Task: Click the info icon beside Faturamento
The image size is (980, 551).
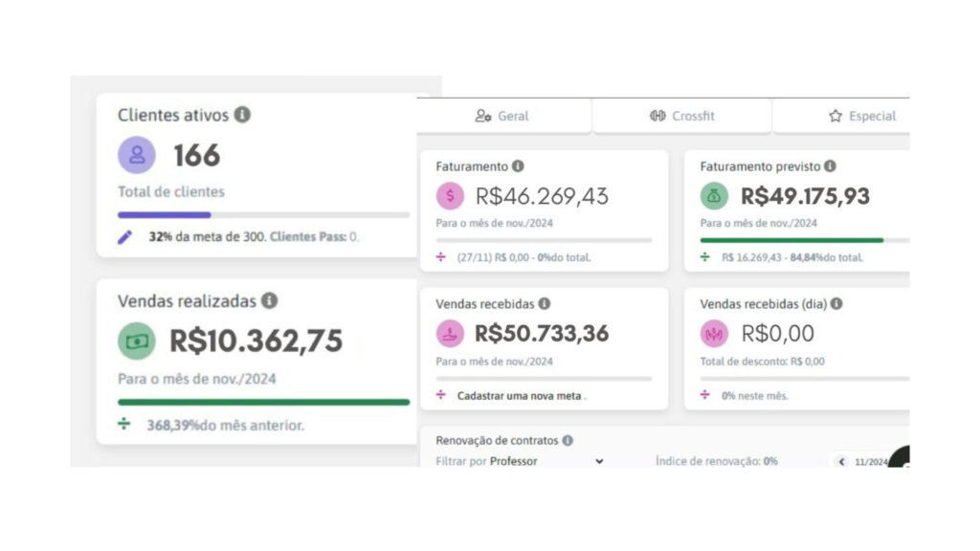Action: pos(518,166)
